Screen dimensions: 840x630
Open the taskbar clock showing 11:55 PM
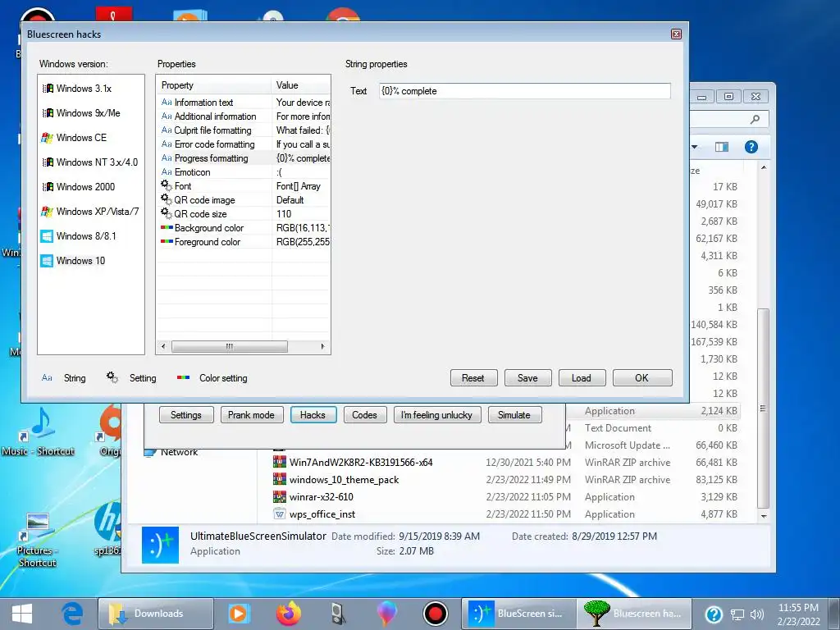pos(798,614)
